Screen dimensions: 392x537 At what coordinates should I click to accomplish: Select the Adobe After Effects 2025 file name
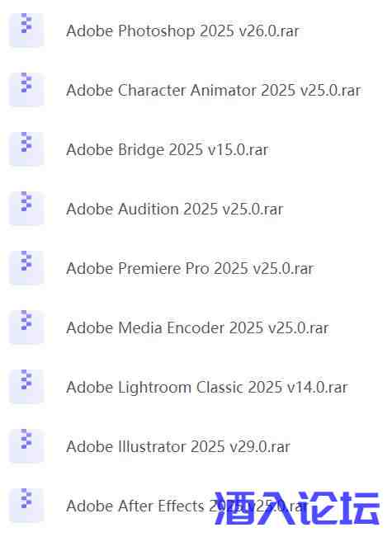coord(186,506)
